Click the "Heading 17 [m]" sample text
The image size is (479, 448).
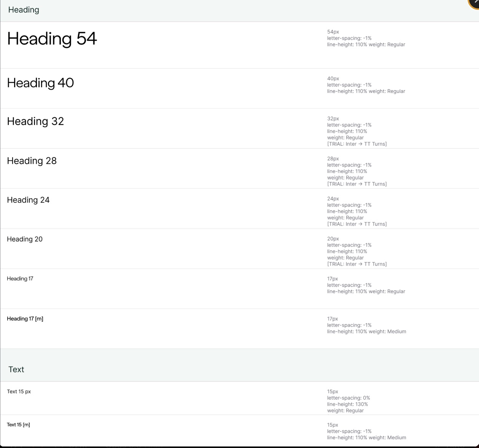click(25, 318)
